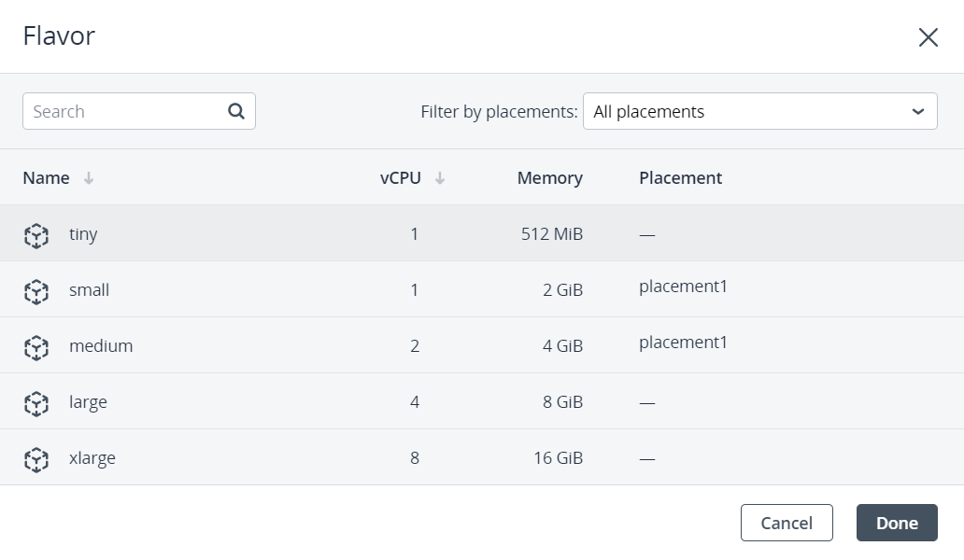
Task: Click the flavor icon beside small
Action: coord(35,291)
